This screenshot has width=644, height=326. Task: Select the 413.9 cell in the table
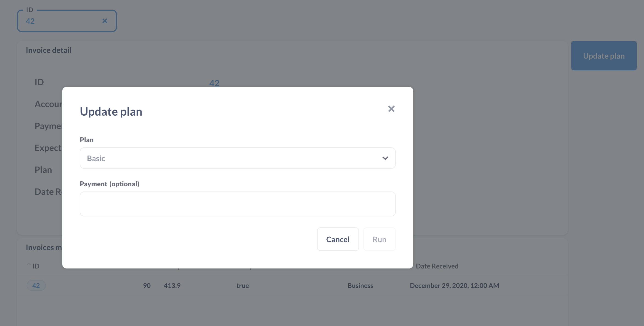pos(172,285)
